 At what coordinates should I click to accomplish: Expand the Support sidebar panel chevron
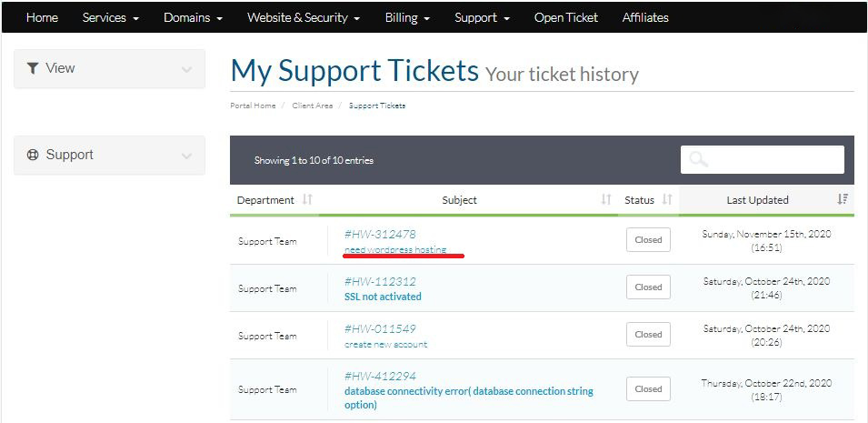(x=186, y=156)
